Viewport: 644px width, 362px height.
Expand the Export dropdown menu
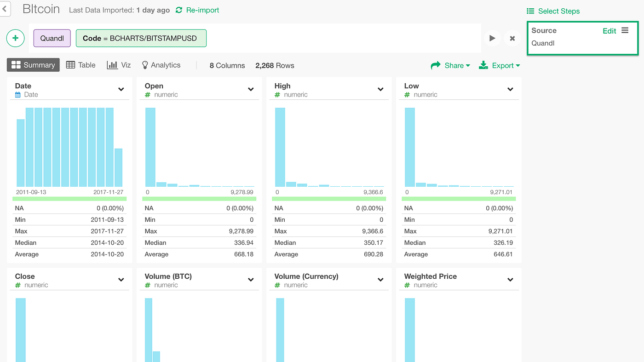coord(518,65)
